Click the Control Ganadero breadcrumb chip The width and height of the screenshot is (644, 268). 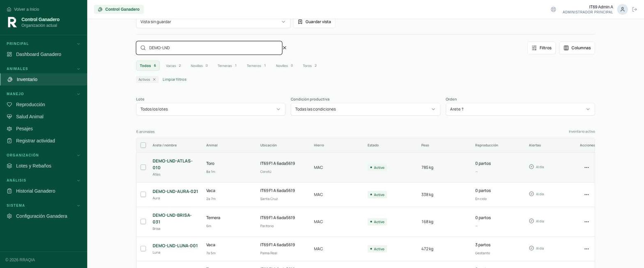point(119,9)
